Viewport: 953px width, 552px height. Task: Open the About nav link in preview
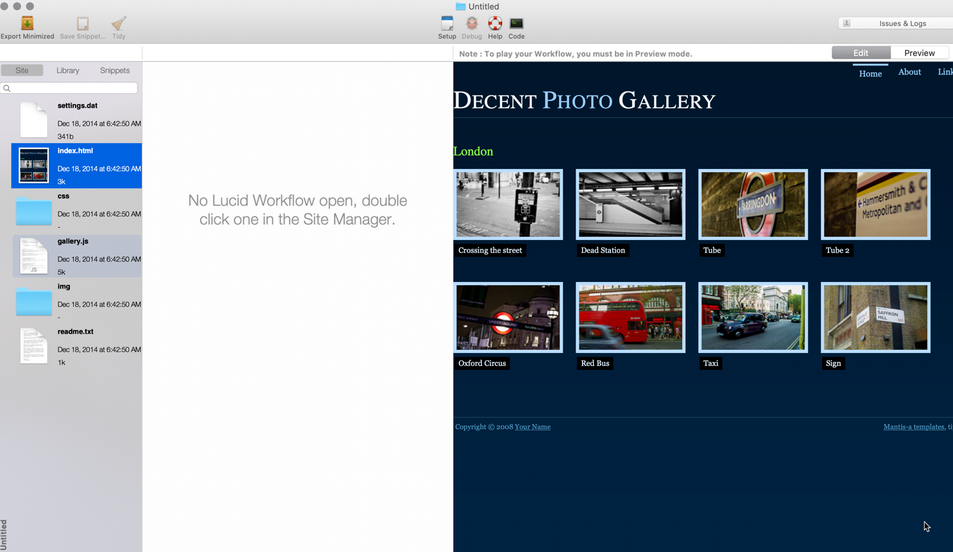(x=909, y=72)
